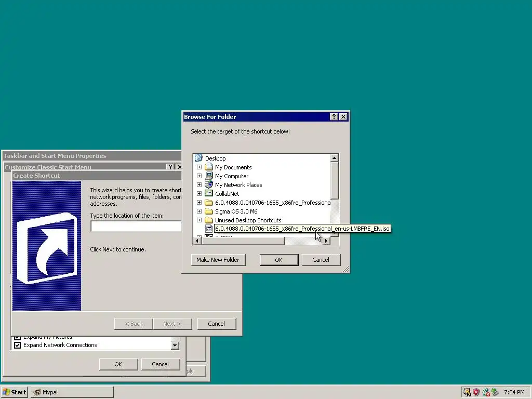Screen dimensions: 532x399
Task: Click the first system tray icon
Action: (x=467, y=392)
